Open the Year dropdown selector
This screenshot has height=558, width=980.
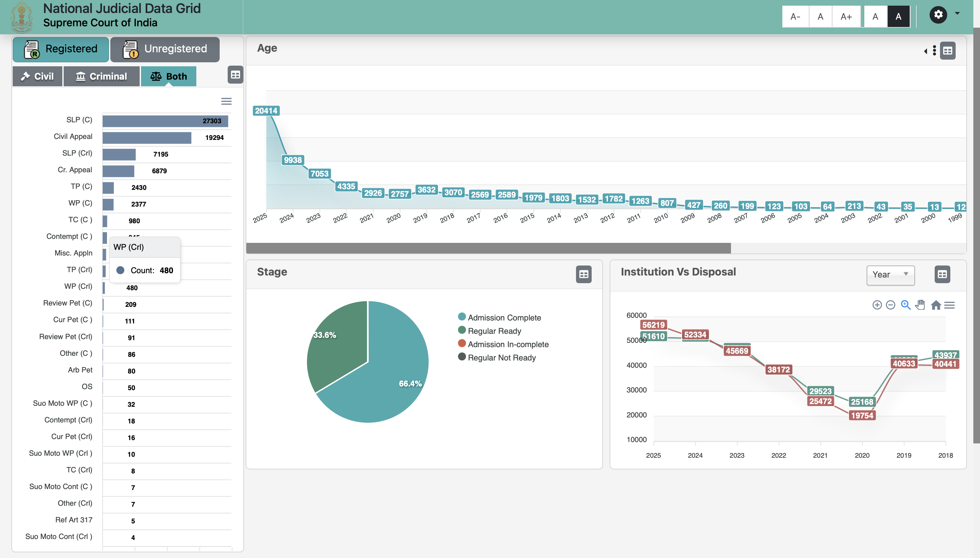[x=890, y=275]
